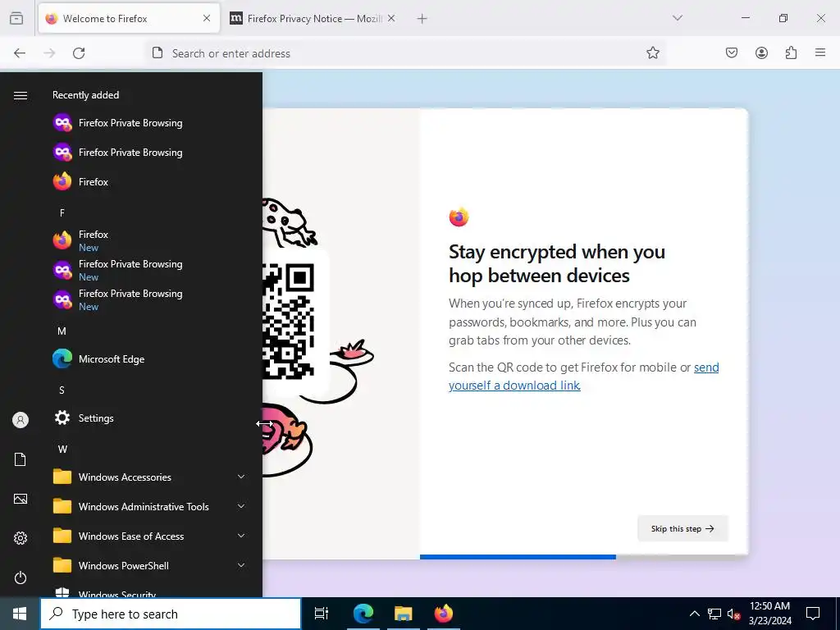
Task: Focus the Search or enter address field
Action: [x=405, y=53]
